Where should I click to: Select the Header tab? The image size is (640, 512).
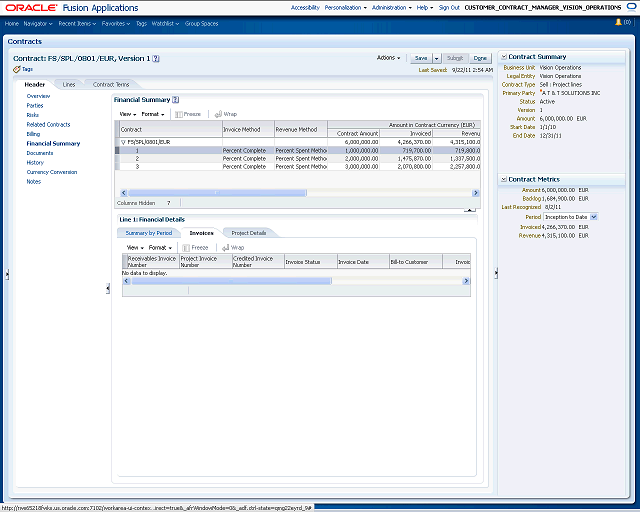tap(34, 85)
